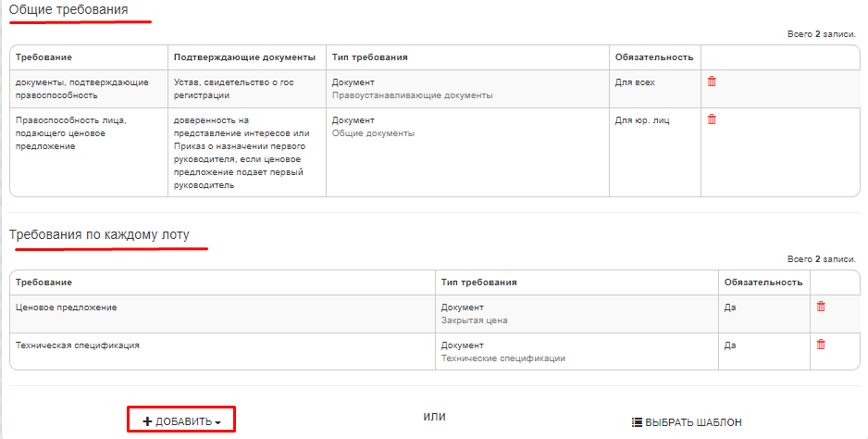
Task: Click the 'Требования по каждому лоту' heading
Action: 99,234
